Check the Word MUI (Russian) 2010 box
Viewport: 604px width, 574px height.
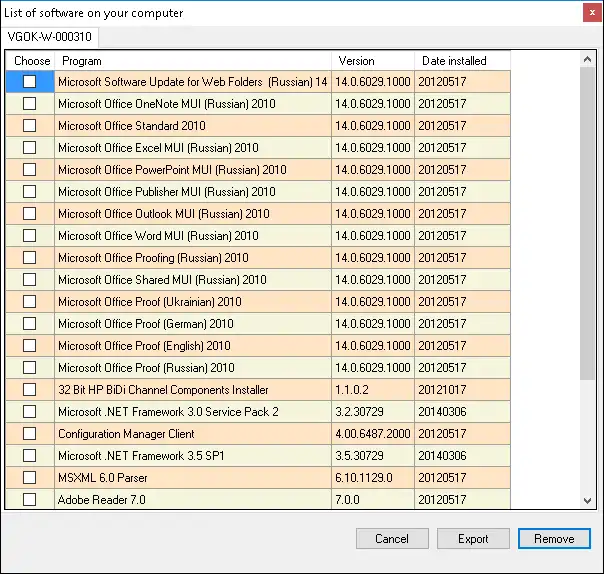pos(30,235)
